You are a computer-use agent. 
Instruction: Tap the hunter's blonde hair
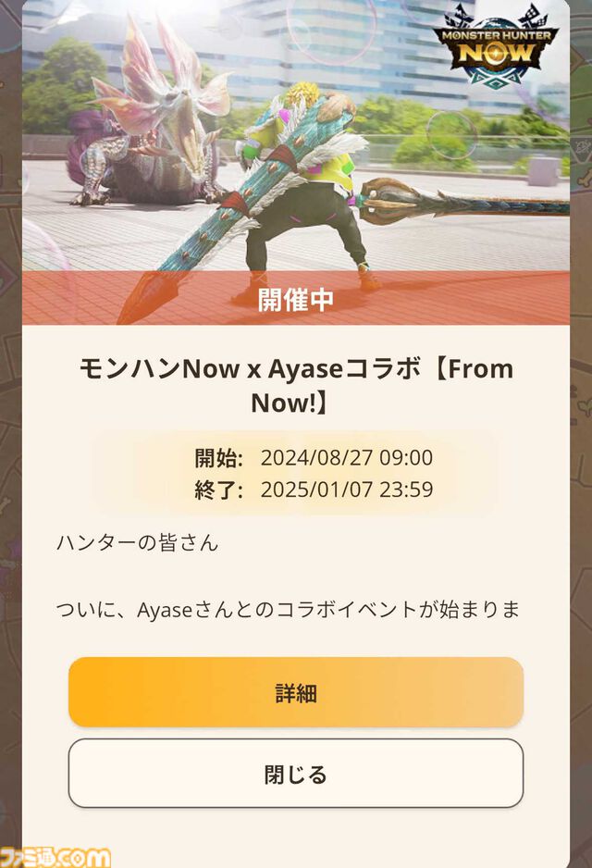(303, 95)
